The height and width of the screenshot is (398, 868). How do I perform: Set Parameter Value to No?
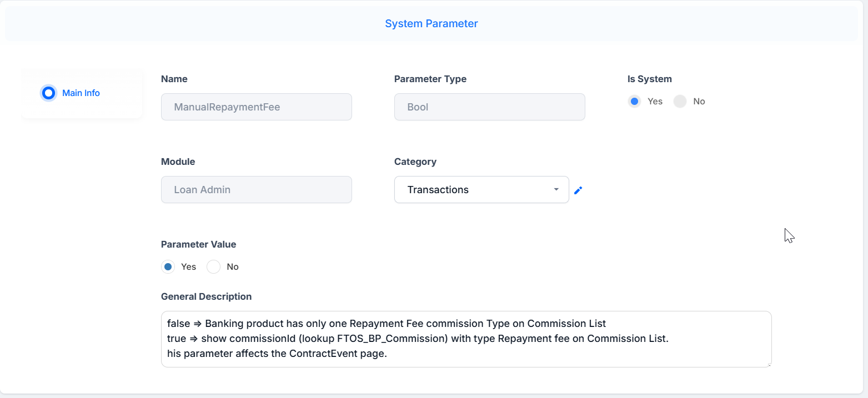click(x=213, y=267)
